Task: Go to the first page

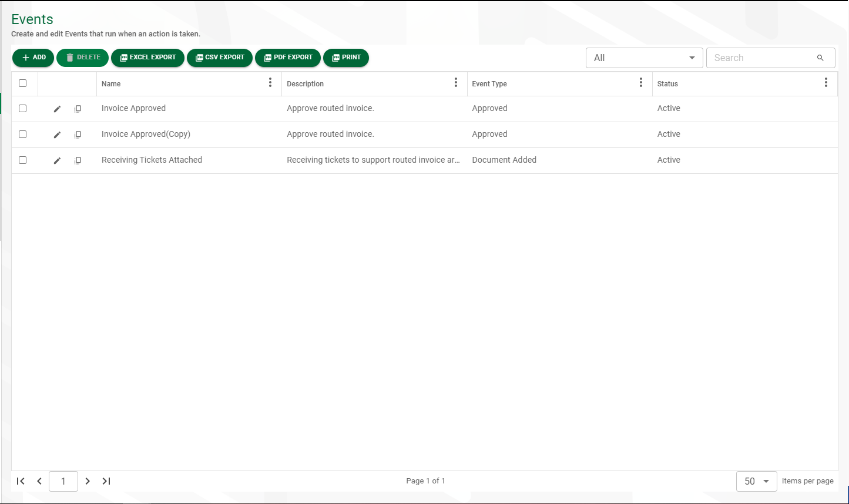Action: point(21,481)
